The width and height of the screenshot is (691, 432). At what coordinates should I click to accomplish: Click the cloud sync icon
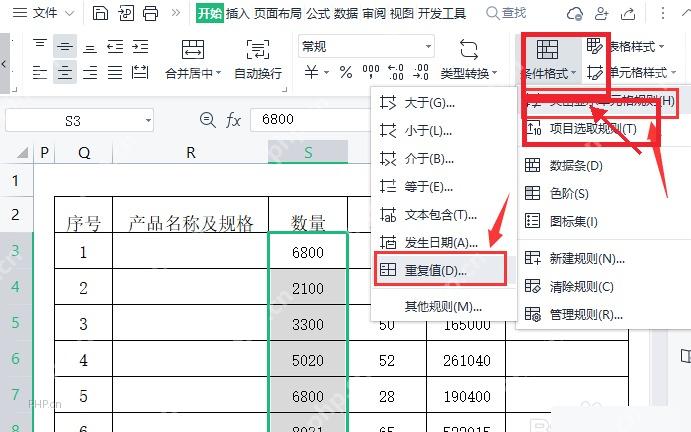point(575,14)
